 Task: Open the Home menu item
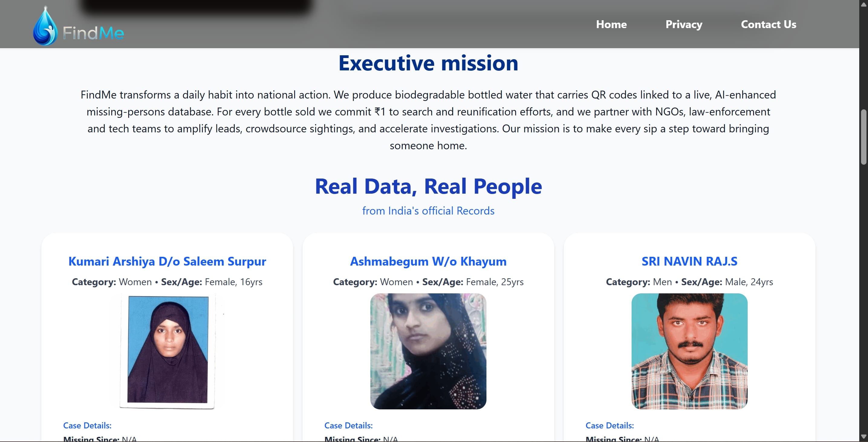pyautogui.click(x=611, y=24)
